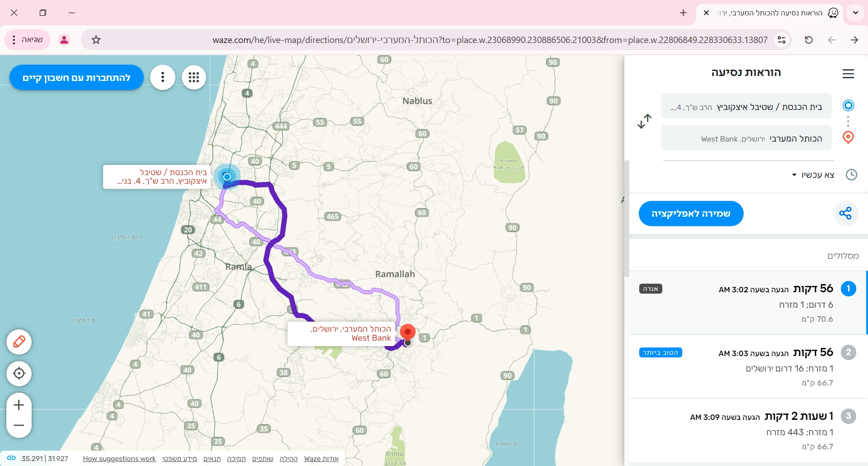Open the tab search dropdown
The height and width of the screenshot is (466, 868).
(855, 13)
